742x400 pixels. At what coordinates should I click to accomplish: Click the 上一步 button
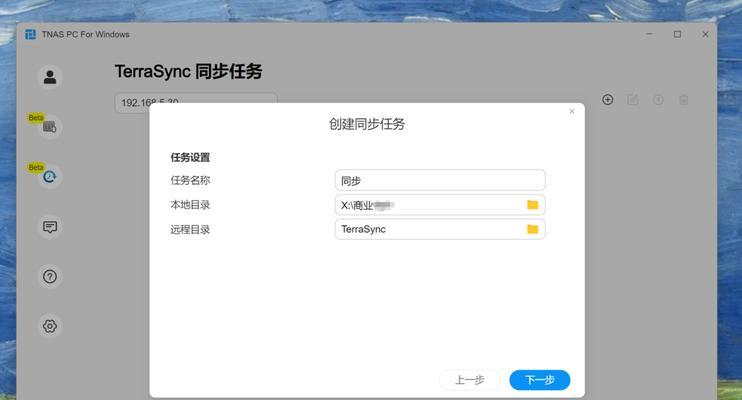[469, 380]
